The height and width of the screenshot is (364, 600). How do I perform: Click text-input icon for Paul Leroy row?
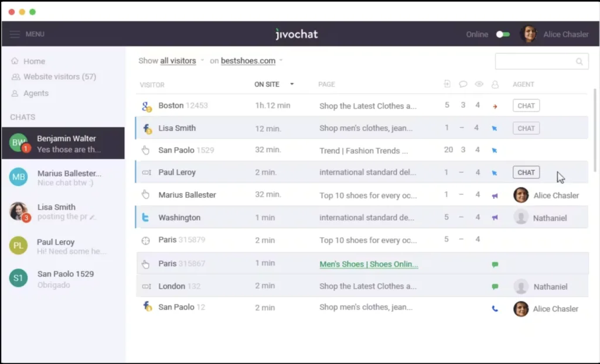pos(146,173)
